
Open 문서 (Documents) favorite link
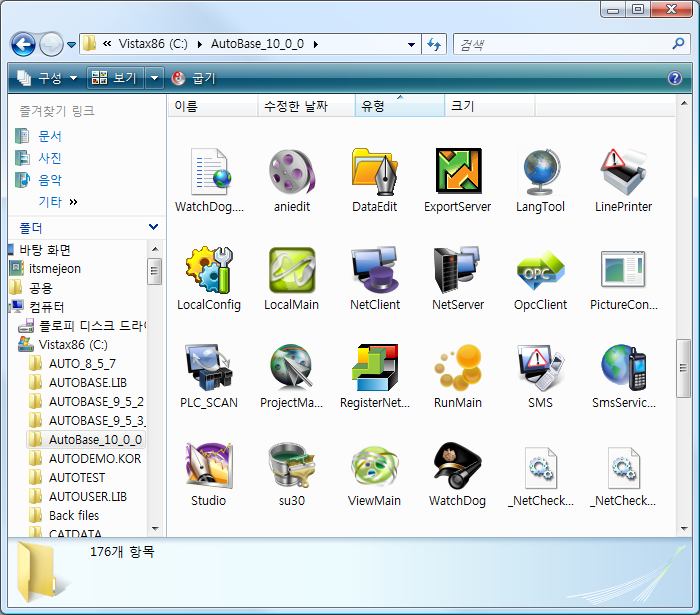[x=50, y=136]
